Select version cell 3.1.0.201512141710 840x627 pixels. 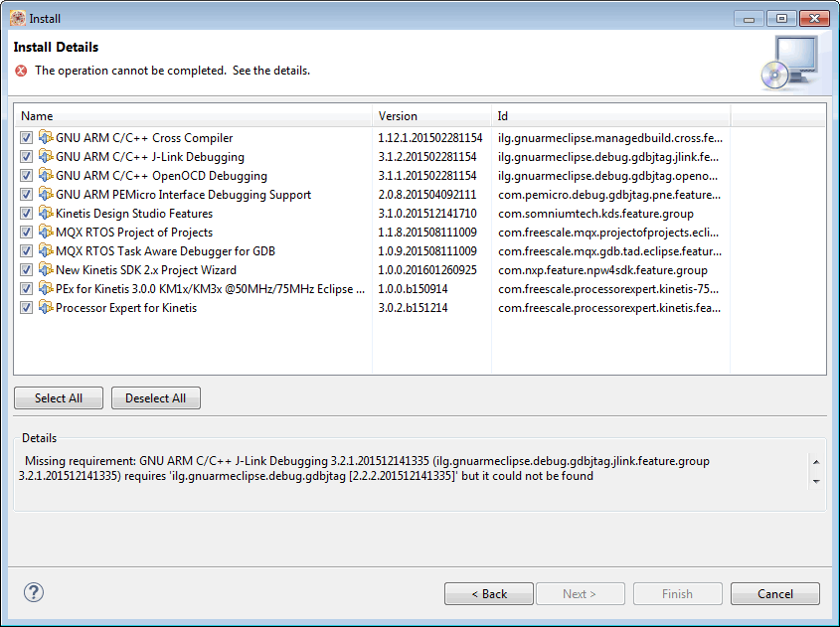click(427, 213)
